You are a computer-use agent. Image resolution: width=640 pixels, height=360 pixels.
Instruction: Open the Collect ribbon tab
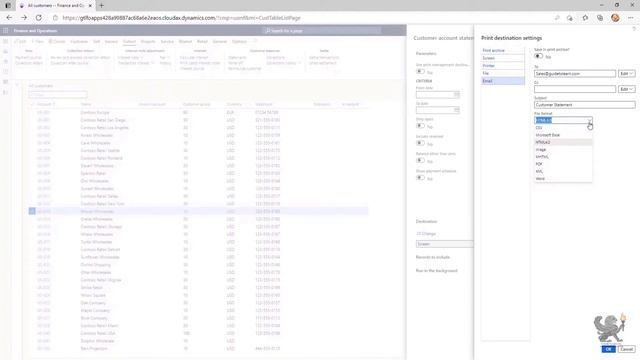point(129,42)
